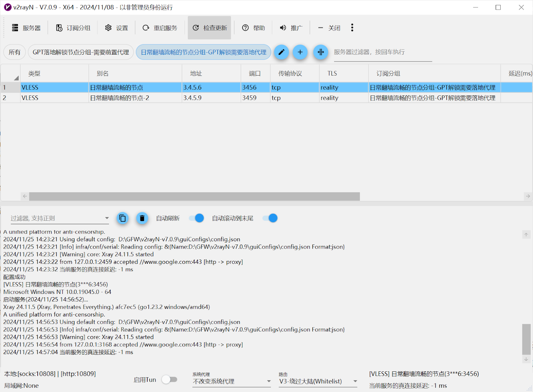Click the auto column width icon
This screenshot has width=533, height=392.
pyautogui.click(x=320, y=52)
